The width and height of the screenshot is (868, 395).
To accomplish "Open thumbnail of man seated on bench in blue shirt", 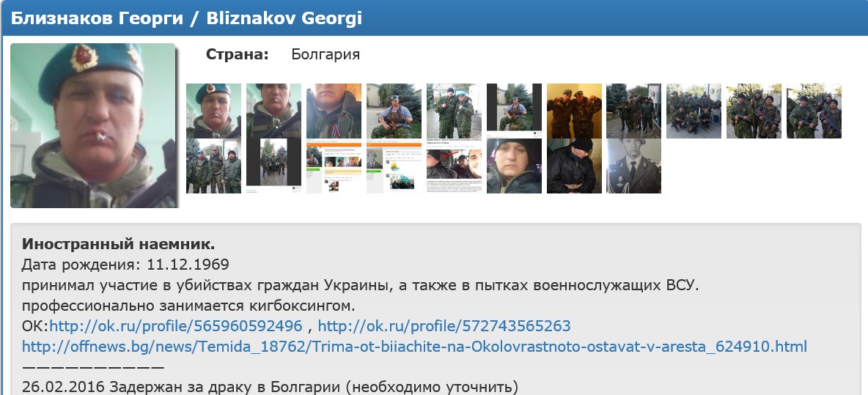I will click(x=394, y=111).
